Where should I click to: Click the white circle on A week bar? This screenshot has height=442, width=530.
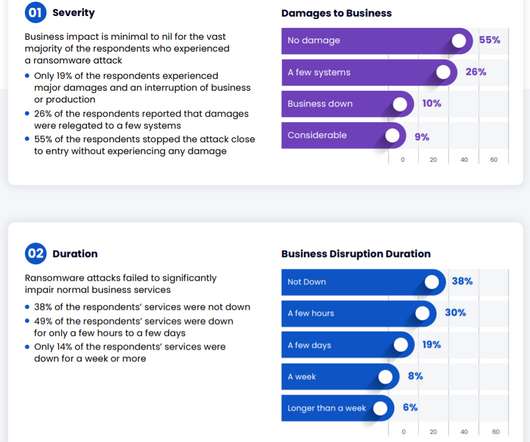385,377
